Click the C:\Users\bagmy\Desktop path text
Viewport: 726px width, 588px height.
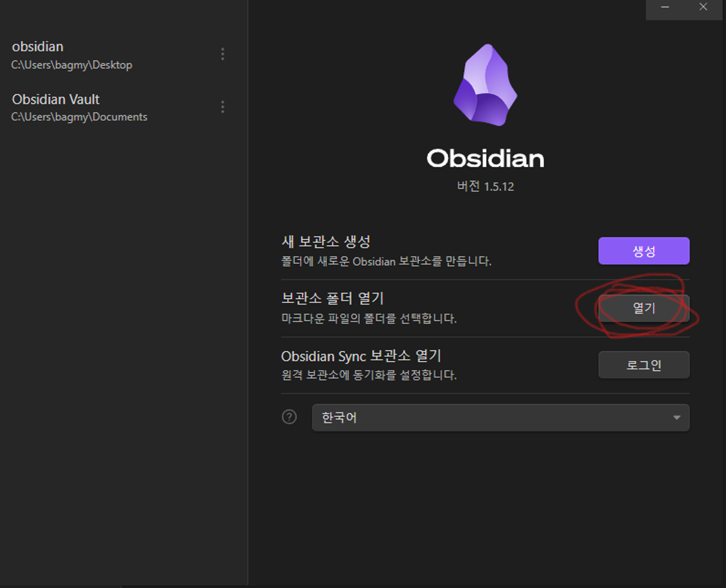[x=72, y=65]
